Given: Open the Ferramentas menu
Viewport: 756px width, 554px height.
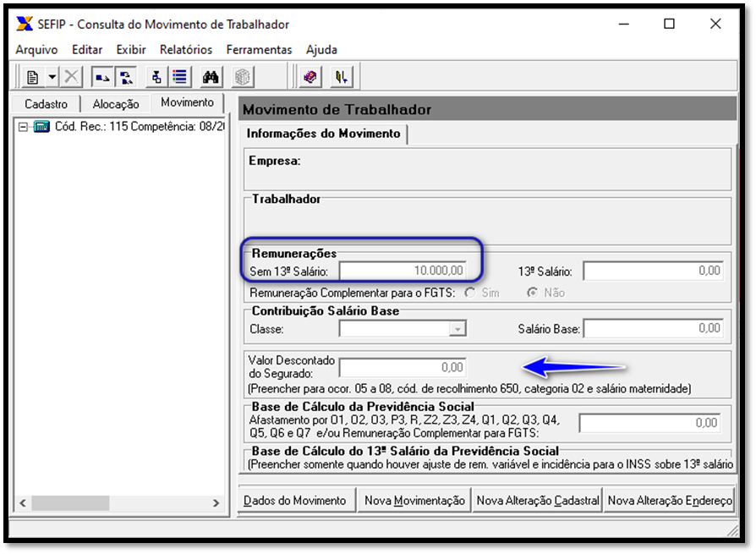Looking at the screenshot, I should (259, 50).
